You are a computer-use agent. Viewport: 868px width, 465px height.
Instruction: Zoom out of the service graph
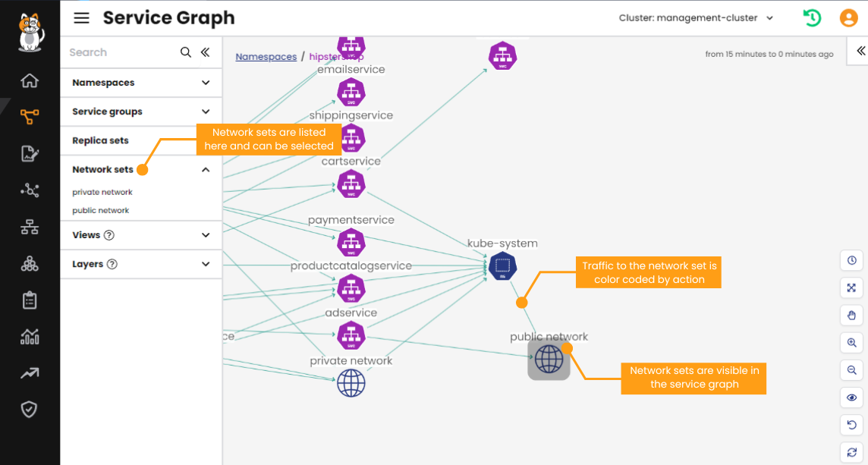coord(851,370)
